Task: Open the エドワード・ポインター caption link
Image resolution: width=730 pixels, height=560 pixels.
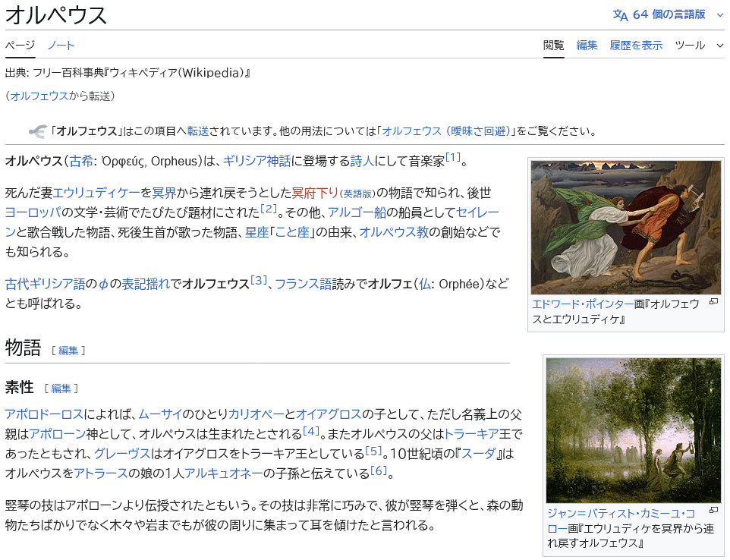Action: tap(583, 304)
